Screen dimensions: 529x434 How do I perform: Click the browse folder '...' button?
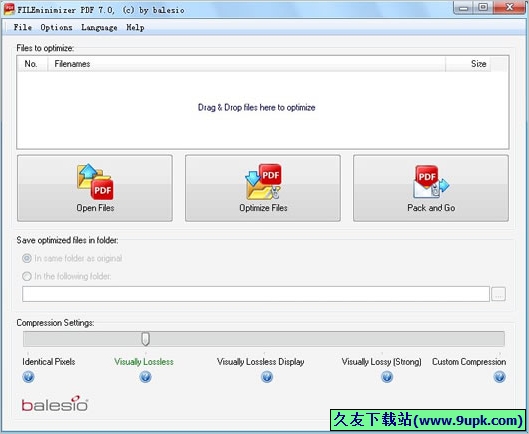(498, 294)
